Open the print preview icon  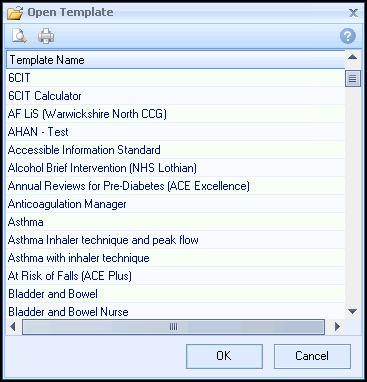coord(19,36)
